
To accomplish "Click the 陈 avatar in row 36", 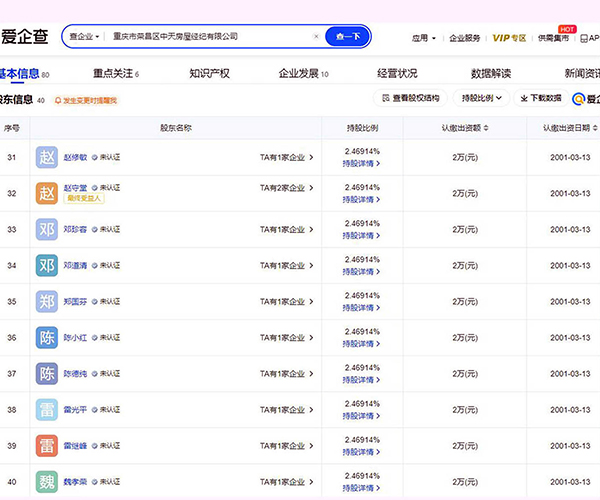I will pyautogui.click(x=47, y=337).
